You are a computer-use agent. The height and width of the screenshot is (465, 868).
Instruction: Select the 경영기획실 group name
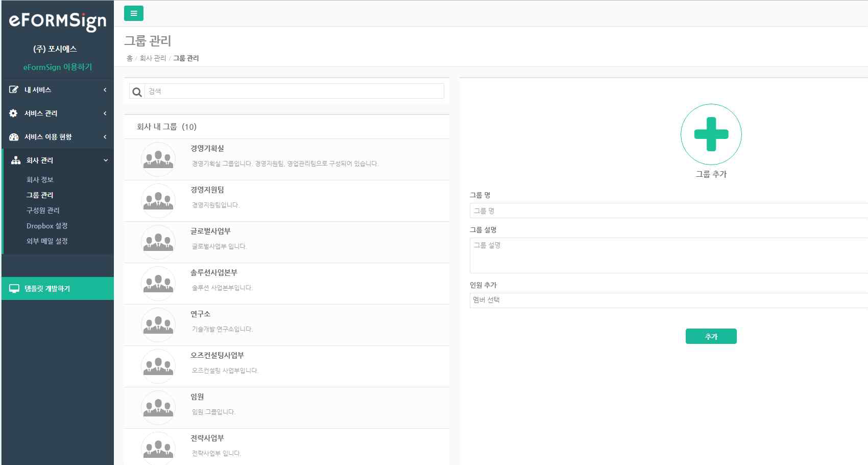coord(207,149)
